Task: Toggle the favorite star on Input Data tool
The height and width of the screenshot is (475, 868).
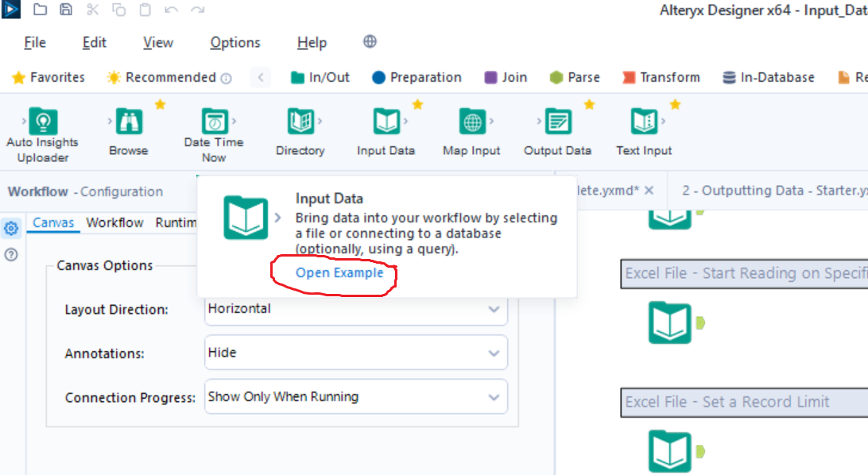Action: pos(417,104)
